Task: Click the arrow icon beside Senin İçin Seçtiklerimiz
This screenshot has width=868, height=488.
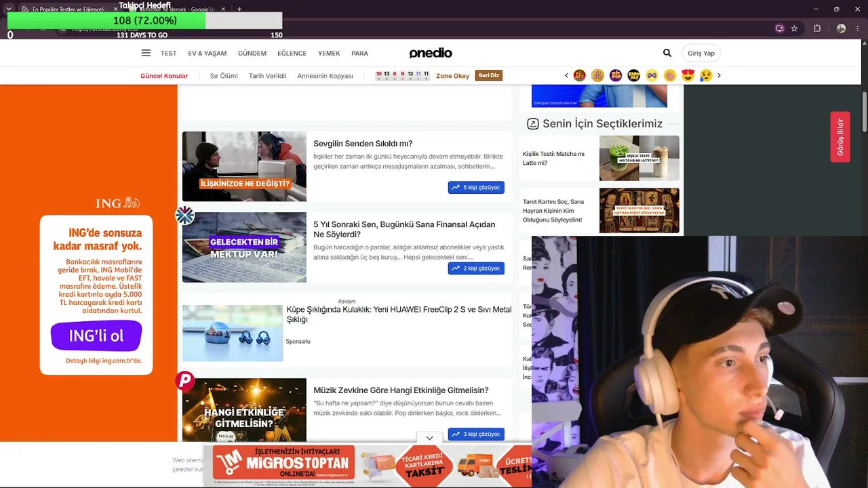Action: [x=533, y=123]
